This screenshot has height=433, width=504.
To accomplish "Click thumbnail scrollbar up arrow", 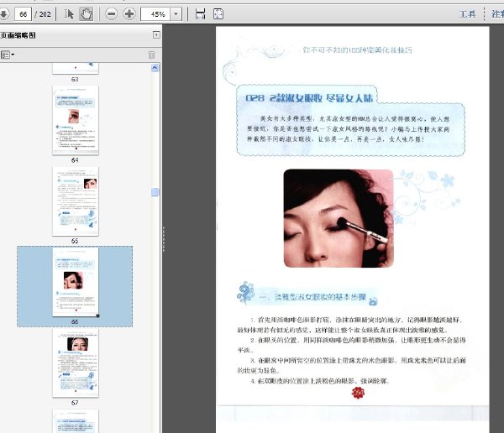I will 155,68.
